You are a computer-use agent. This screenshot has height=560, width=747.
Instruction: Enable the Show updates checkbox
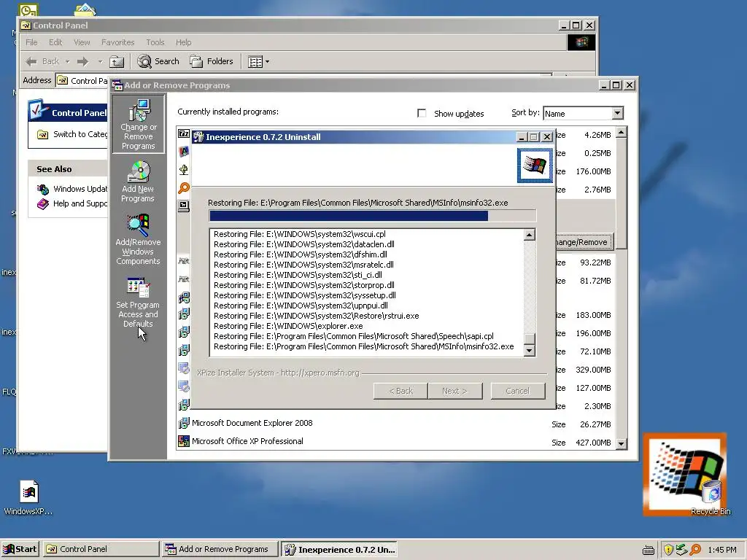(422, 113)
